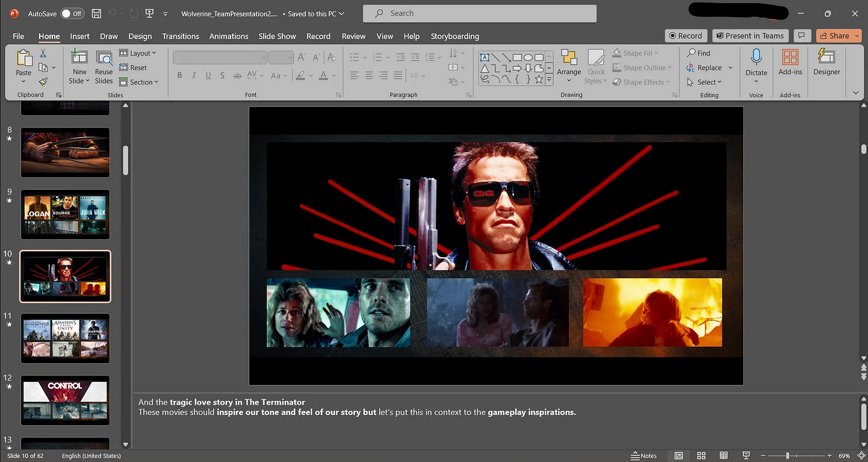
Task: Click the Present in Teams button
Action: [x=749, y=36]
